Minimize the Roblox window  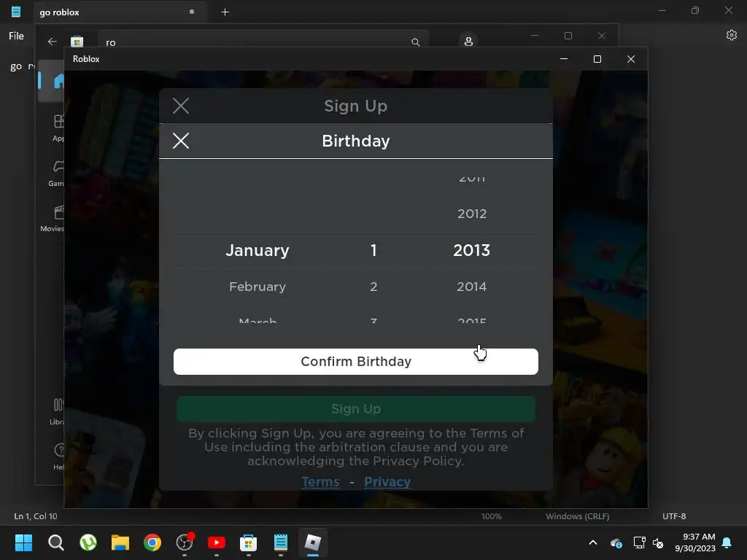(x=564, y=59)
